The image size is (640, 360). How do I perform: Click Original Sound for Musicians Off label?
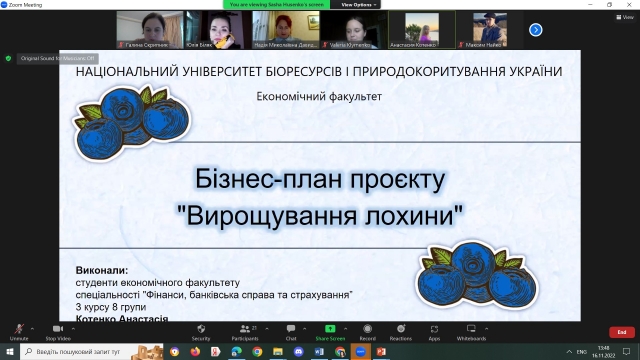(x=58, y=58)
